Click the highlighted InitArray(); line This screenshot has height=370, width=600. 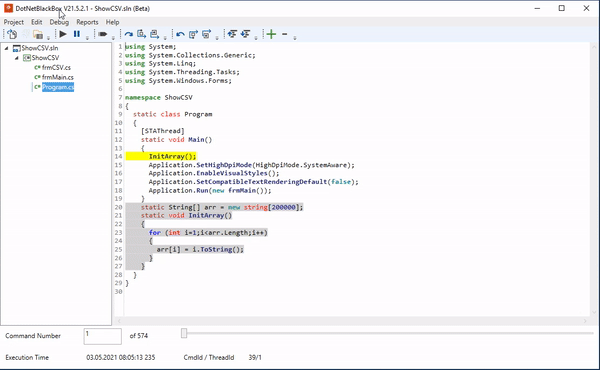172,156
